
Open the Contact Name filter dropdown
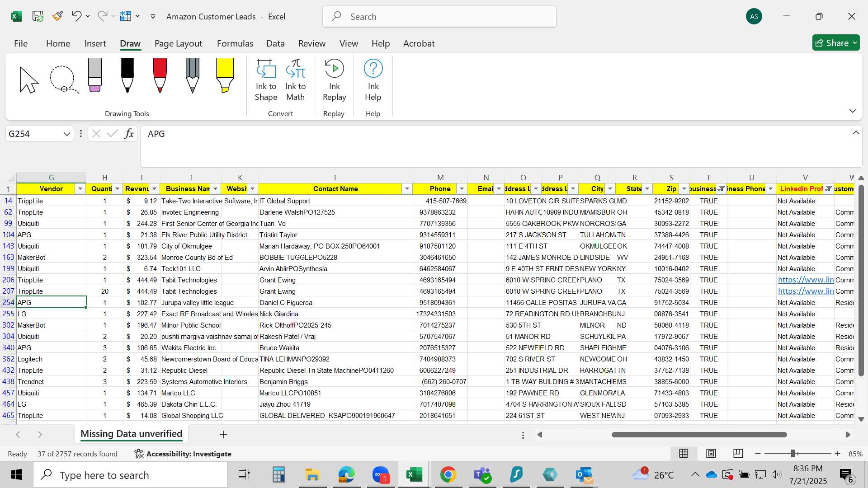coord(407,188)
